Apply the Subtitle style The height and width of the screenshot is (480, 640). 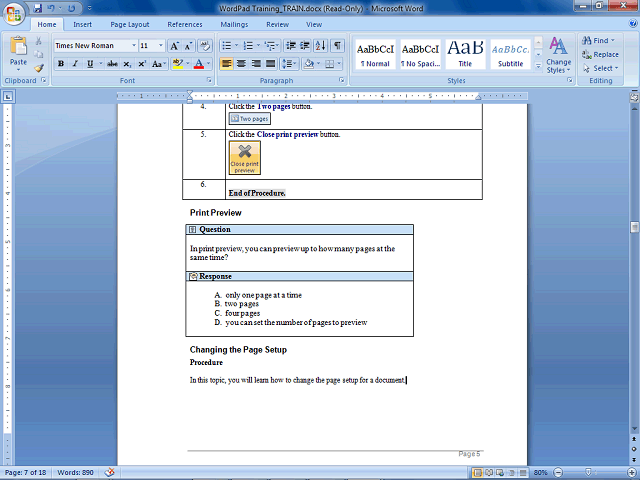511,55
